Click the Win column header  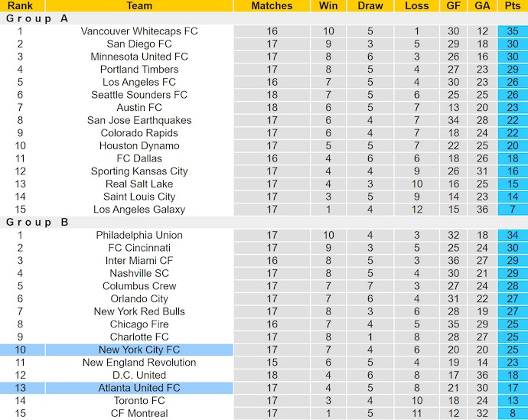pyautogui.click(x=328, y=5)
